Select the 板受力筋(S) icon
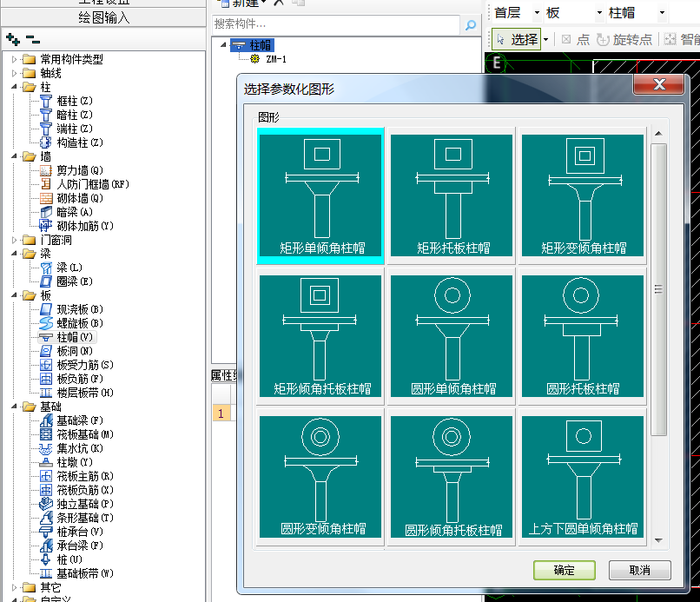This screenshot has height=602, width=700. coord(46,365)
